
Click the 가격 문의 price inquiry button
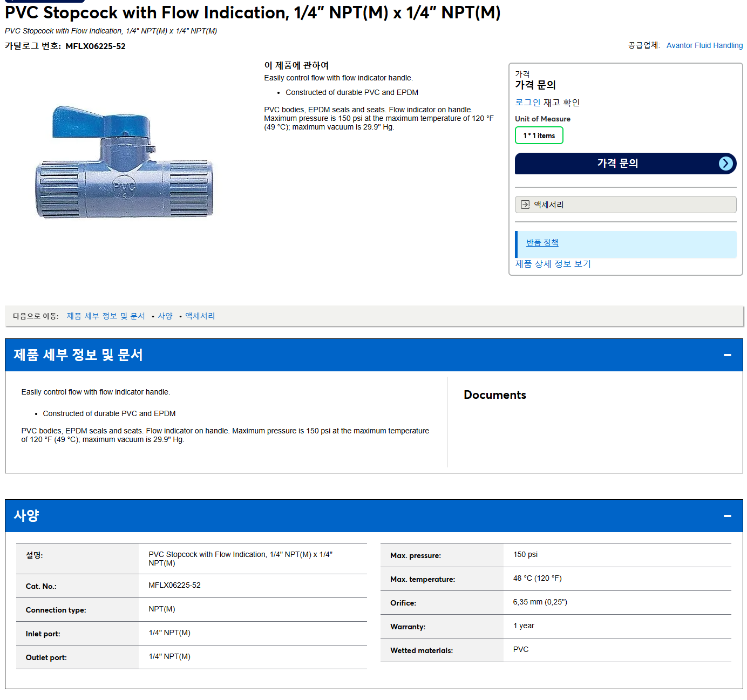tap(626, 164)
